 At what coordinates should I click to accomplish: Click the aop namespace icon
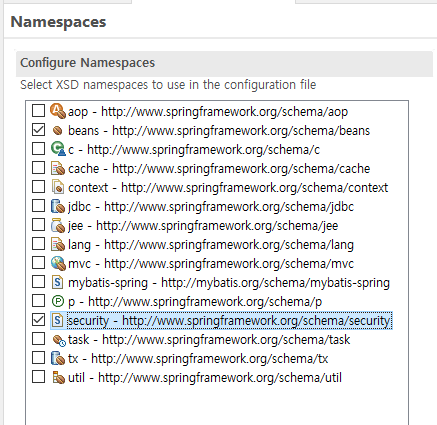click(58, 111)
